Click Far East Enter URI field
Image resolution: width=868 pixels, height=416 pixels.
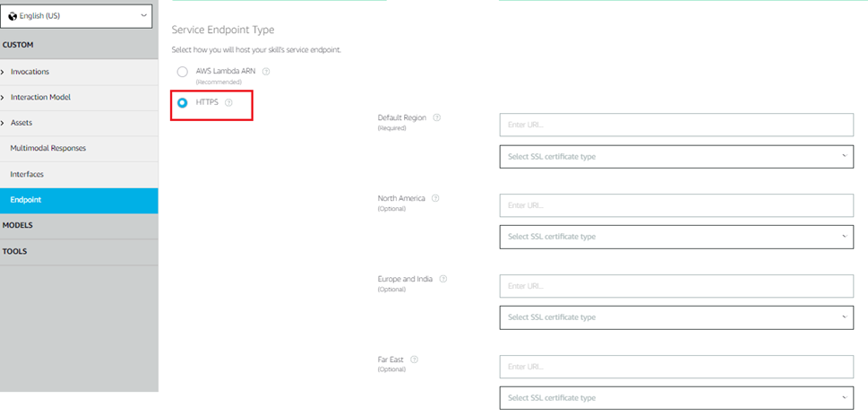pos(676,367)
